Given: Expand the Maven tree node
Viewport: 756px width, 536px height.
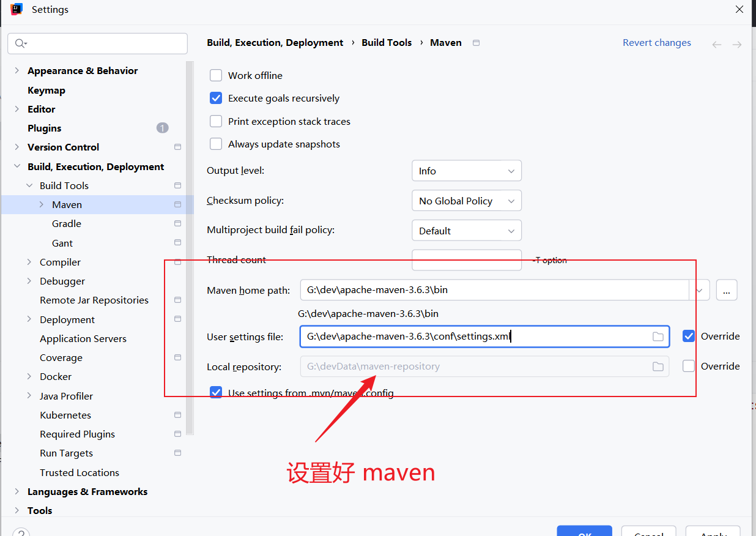Looking at the screenshot, I should click(x=42, y=204).
